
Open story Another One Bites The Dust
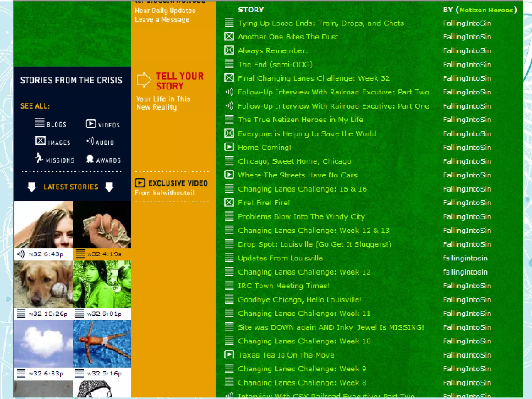tap(288, 37)
